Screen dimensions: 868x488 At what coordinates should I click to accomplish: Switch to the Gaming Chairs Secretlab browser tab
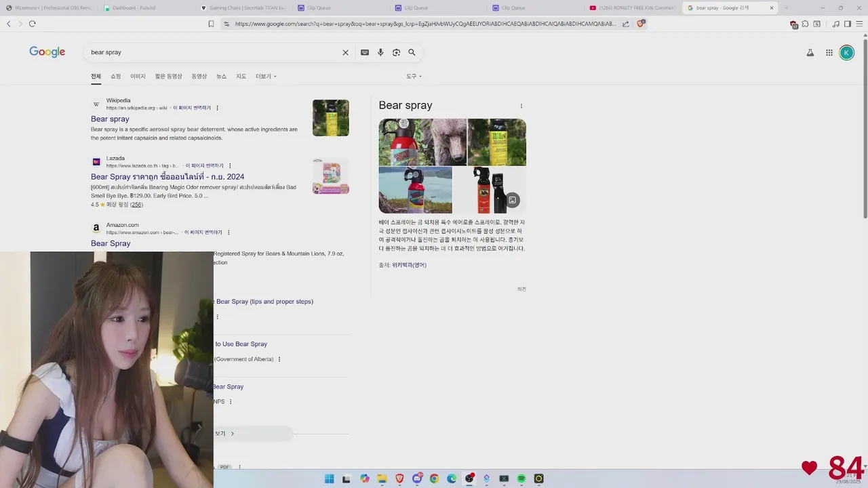[x=243, y=8]
